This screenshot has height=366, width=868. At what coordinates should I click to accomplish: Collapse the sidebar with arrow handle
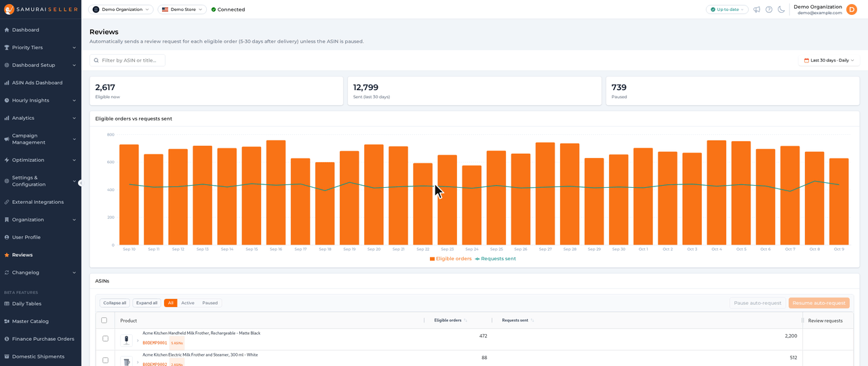click(x=81, y=183)
